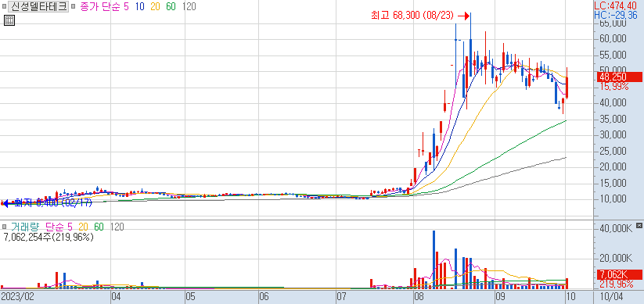Click the tallest blue volume bar in August
Image resolution: width=644 pixels, height=304 pixels.
(x=434, y=259)
